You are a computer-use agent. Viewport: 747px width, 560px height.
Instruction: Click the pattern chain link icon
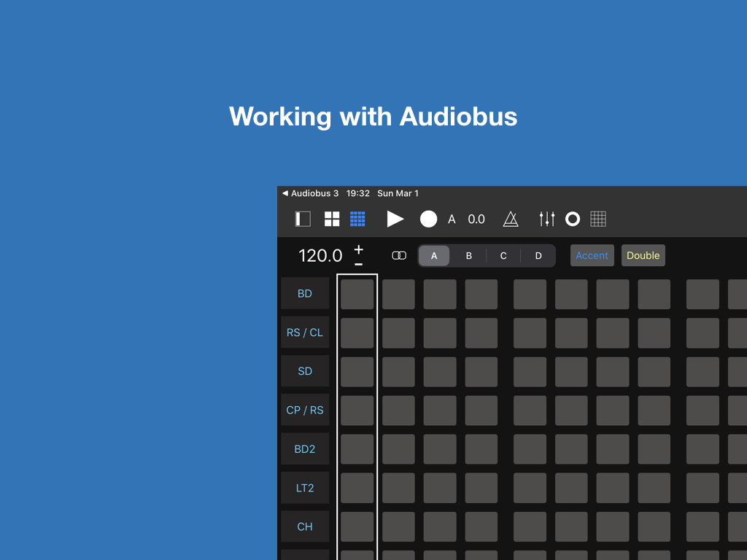click(x=399, y=256)
